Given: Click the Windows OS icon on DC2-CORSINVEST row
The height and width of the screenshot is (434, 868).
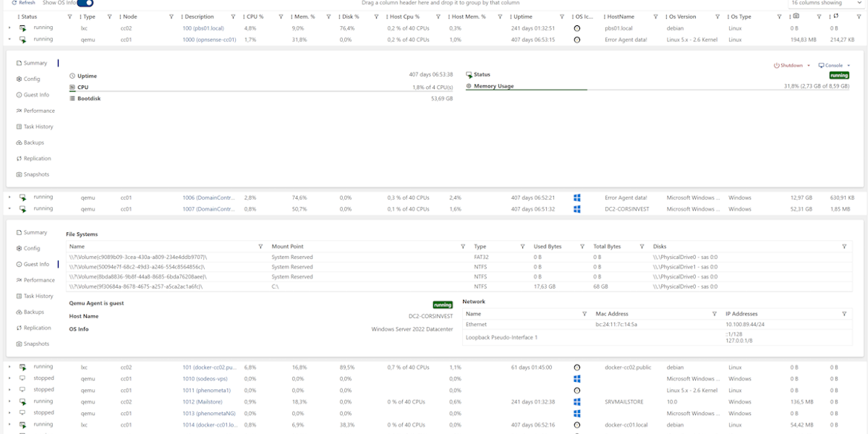Looking at the screenshot, I should click(x=576, y=208).
